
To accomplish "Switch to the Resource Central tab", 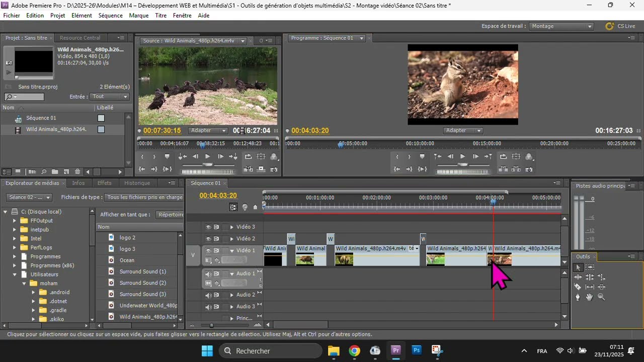I will click(80, 38).
